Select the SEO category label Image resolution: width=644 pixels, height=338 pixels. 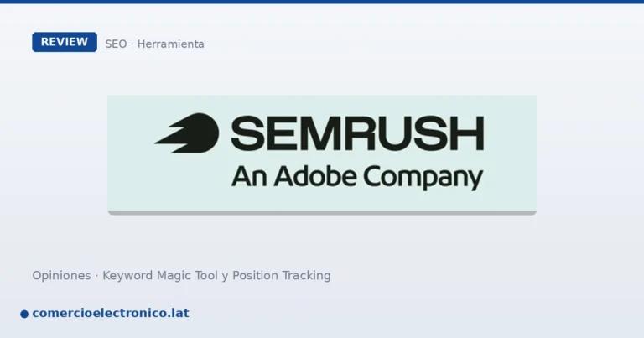(116, 44)
